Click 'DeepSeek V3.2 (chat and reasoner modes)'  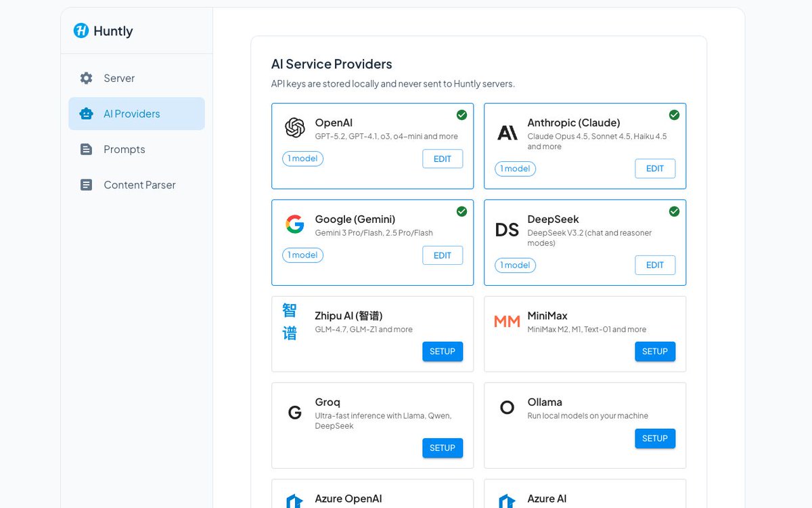tap(589, 238)
